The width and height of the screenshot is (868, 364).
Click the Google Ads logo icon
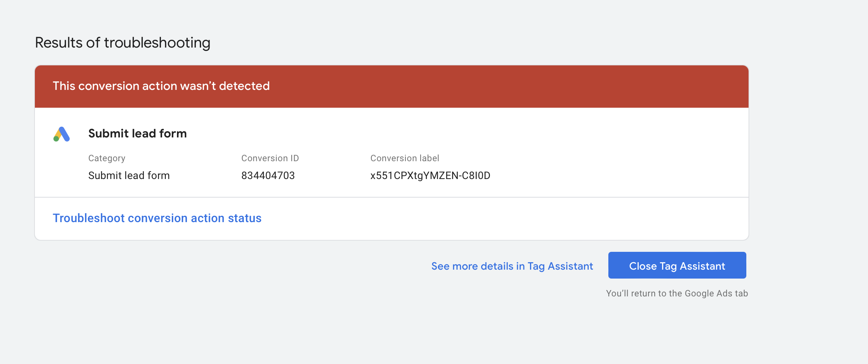pyautogui.click(x=62, y=134)
